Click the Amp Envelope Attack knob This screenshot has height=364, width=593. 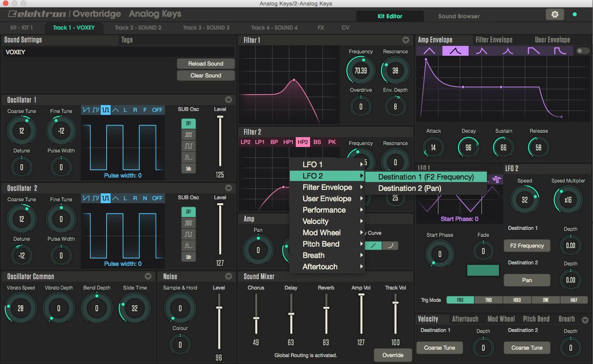434,147
